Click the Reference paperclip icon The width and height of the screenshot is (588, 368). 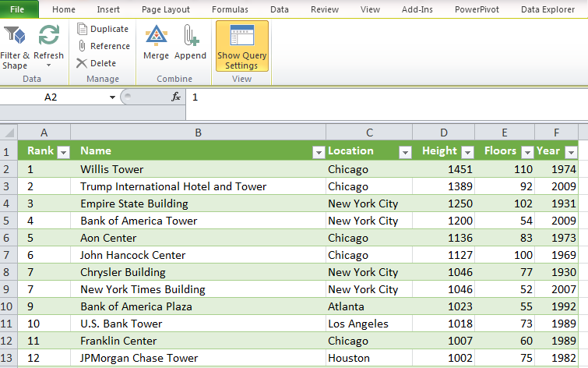tap(82, 46)
